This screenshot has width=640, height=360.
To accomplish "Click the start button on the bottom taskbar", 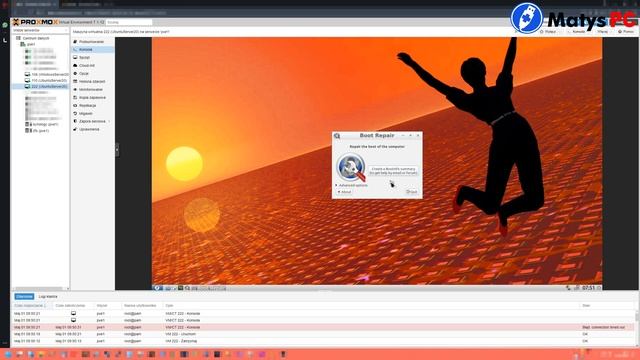I will tap(8, 354).
